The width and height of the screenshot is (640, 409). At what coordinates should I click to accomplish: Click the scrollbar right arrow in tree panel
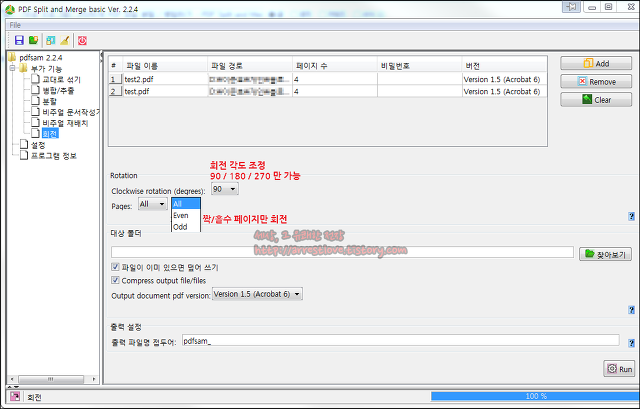click(94, 379)
